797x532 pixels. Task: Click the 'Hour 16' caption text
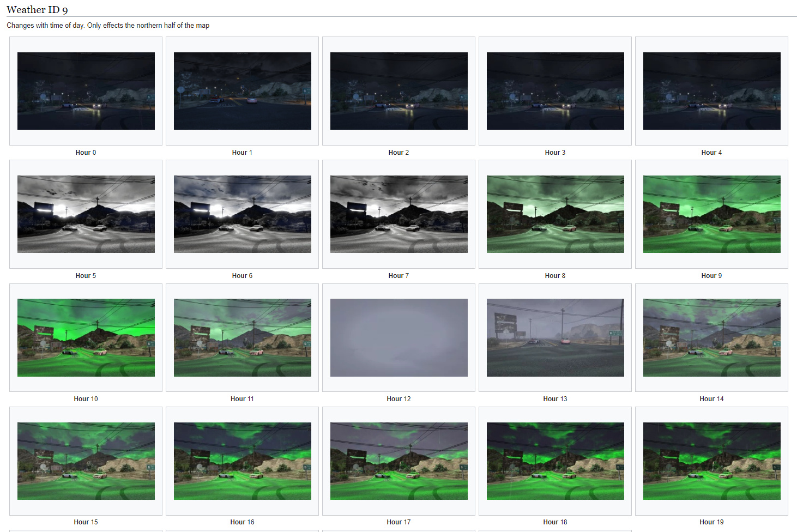[x=242, y=522]
